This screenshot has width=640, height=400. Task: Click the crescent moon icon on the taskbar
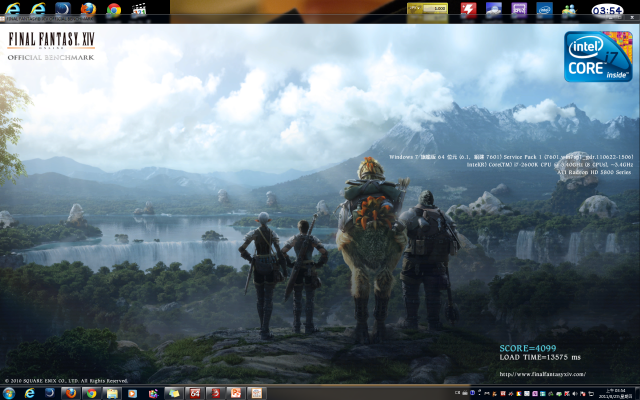click(x=50, y=393)
